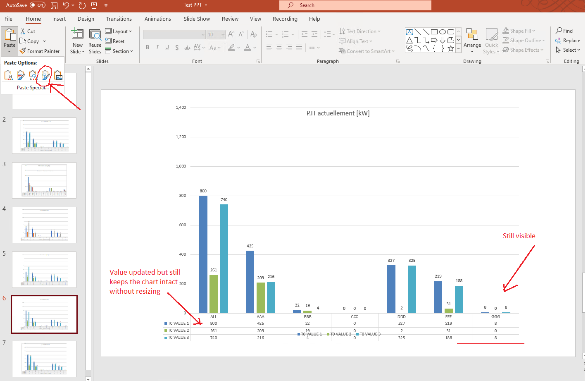Click the Cut scissors icon

tap(23, 31)
